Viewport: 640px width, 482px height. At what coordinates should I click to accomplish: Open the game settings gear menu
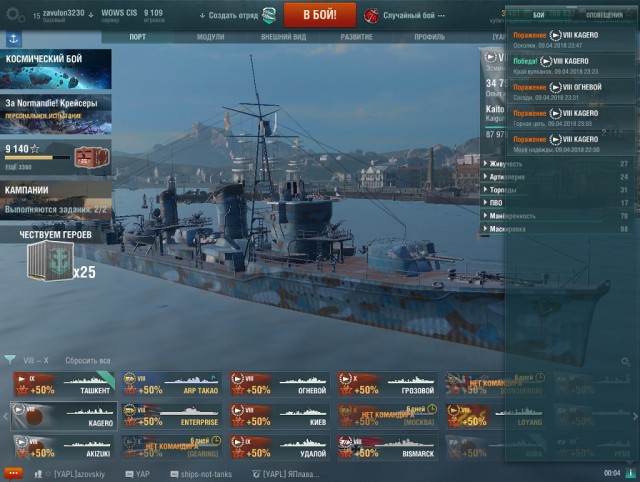coord(15,15)
